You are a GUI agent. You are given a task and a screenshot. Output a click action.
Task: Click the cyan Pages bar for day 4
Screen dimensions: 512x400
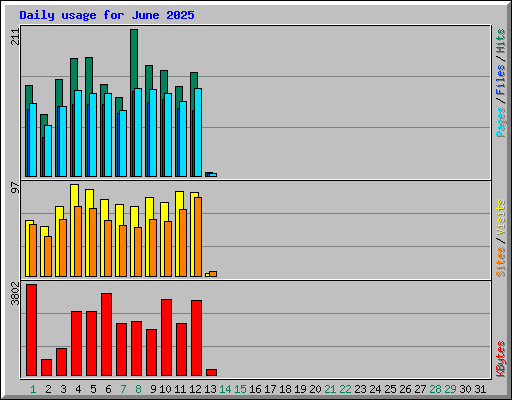[x=78, y=133]
